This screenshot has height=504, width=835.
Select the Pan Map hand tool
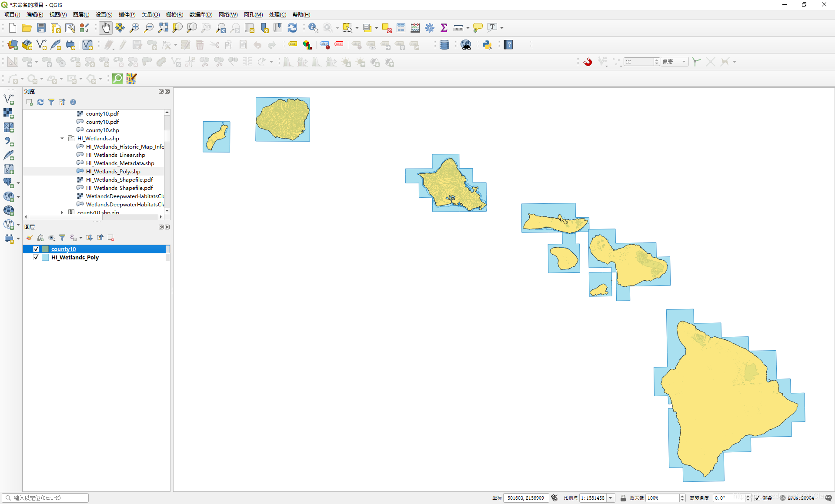pos(106,28)
